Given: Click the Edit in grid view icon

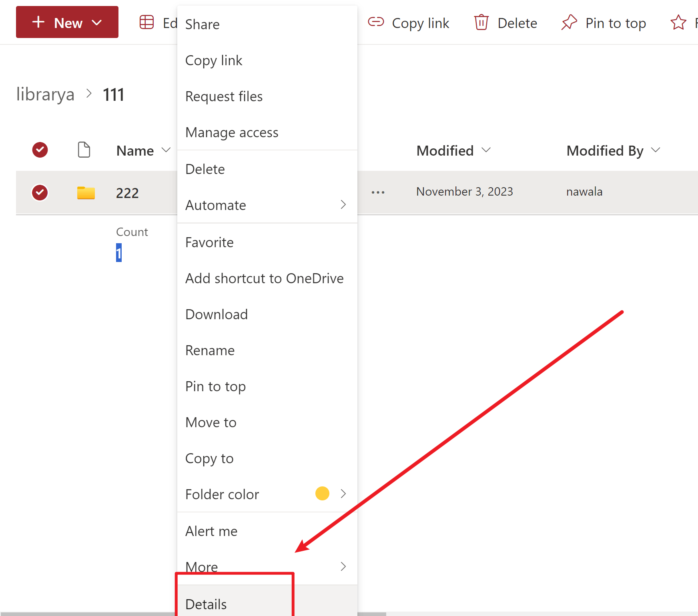Looking at the screenshot, I should point(146,22).
